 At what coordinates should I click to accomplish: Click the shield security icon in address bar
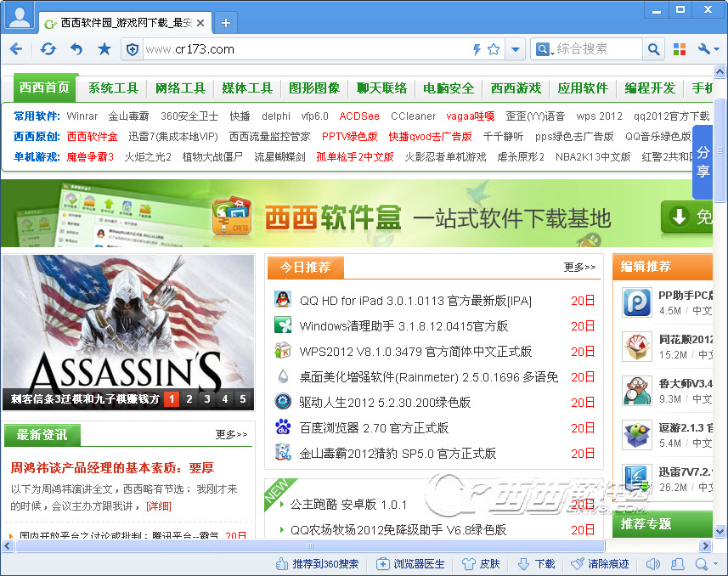click(x=133, y=49)
